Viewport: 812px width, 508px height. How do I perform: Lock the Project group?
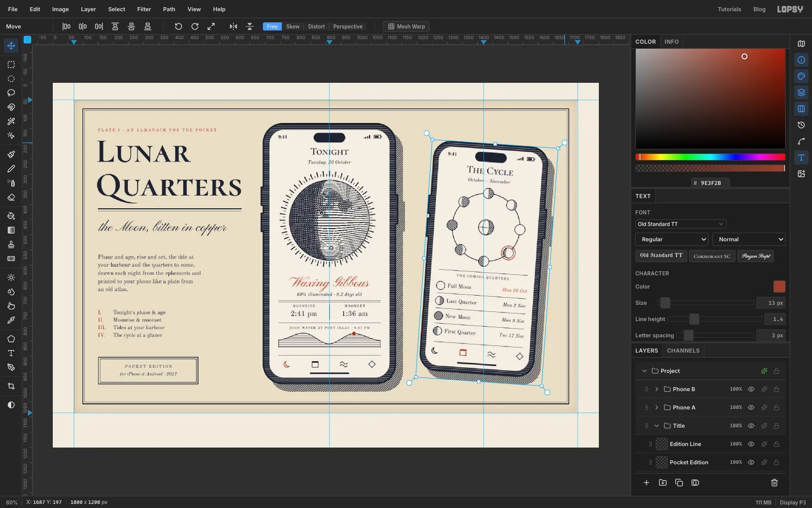pos(776,371)
